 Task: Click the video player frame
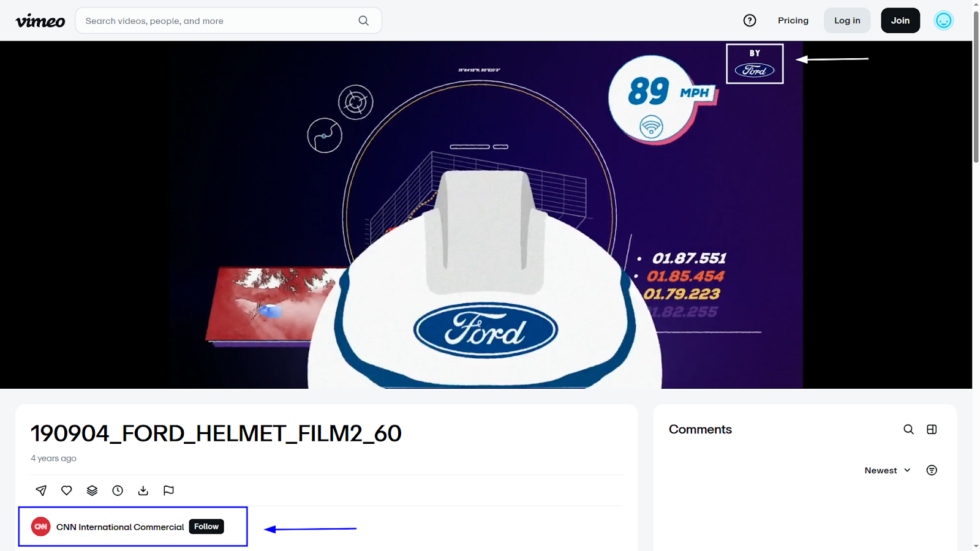[486, 215]
